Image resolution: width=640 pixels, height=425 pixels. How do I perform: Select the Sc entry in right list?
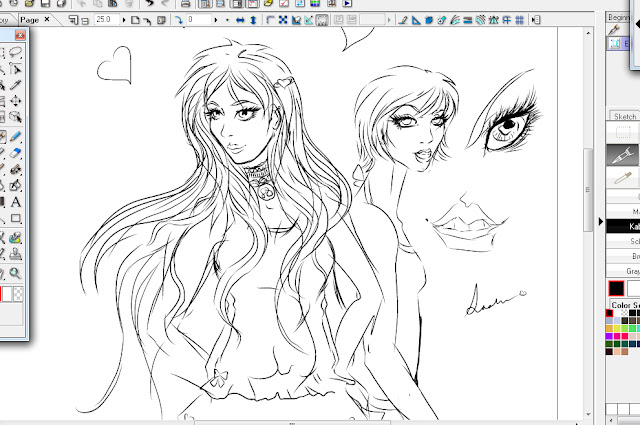[623, 241]
